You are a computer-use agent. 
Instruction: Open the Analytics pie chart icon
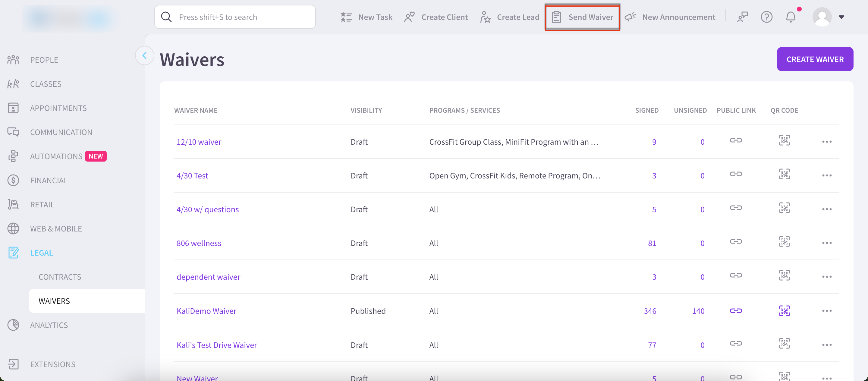13,325
